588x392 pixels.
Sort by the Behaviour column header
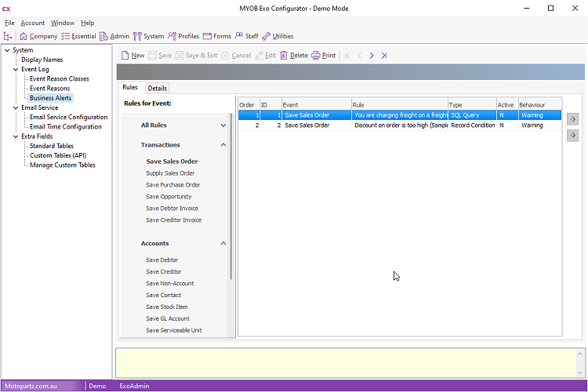point(540,105)
